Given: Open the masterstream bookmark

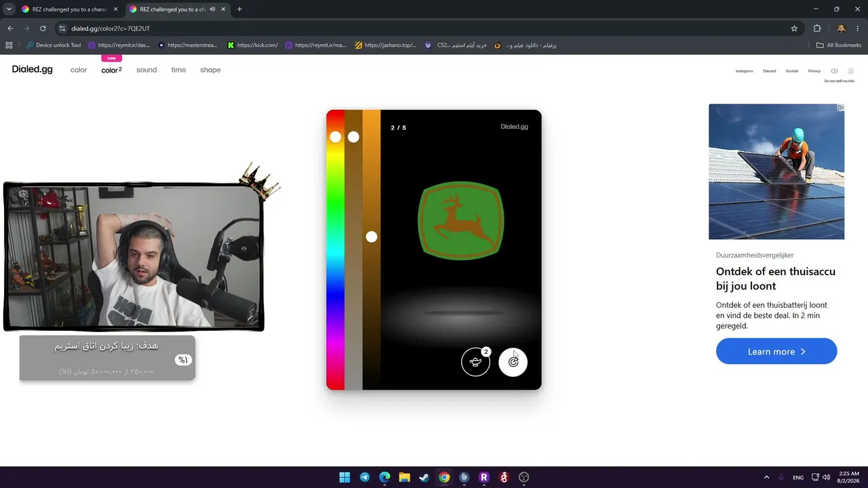Looking at the screenshot, I should tap(187, 45).
